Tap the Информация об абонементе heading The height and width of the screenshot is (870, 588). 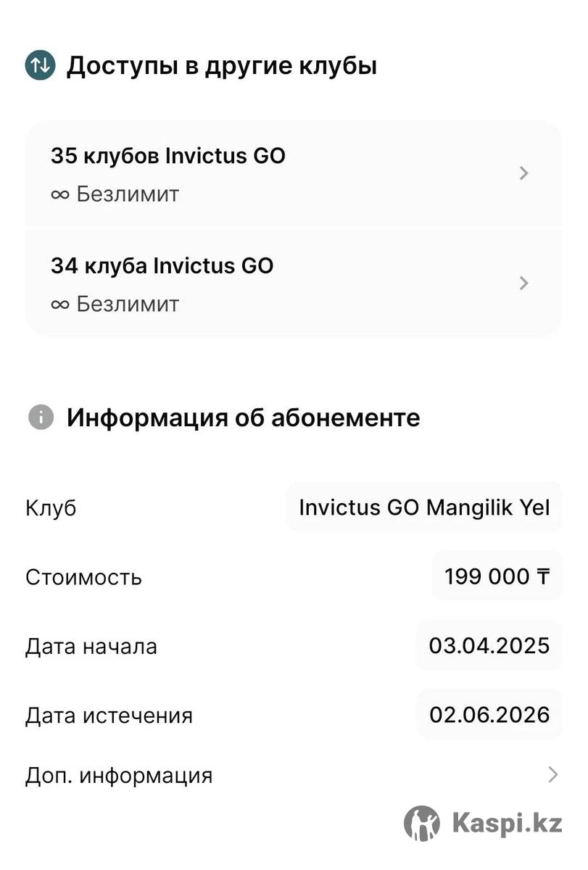244,418
